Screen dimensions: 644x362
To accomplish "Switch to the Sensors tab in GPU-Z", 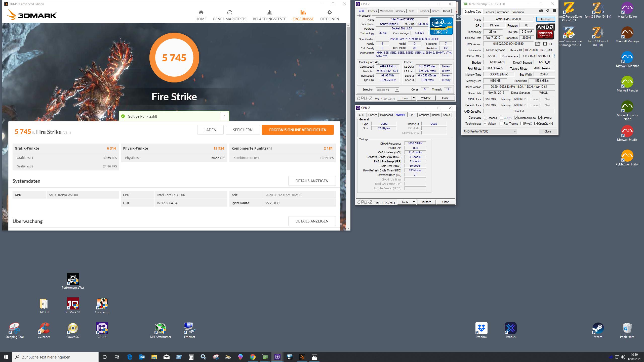I will tap(489, 12).
